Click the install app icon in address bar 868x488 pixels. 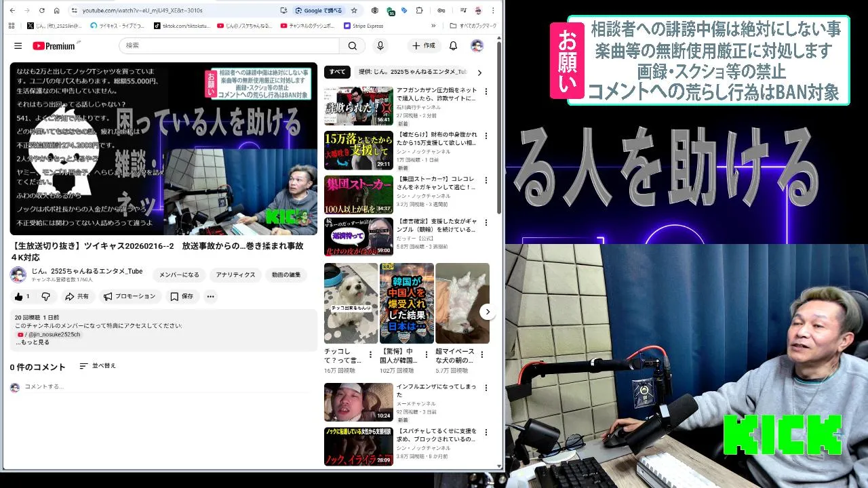coord(283,11)
